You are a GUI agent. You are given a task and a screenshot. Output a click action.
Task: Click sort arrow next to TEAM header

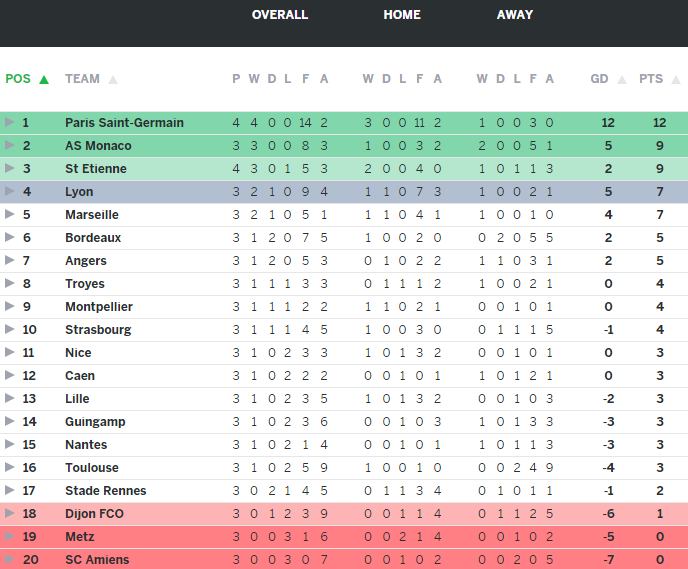[113, 79]
